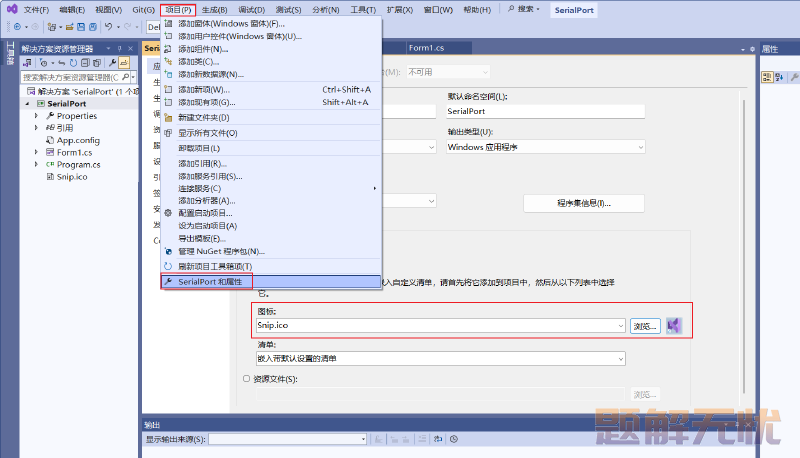Screen dimensions: 800x458
Task: Open the icon Snip.ico dropdown
Action: pyautogui.click(x=620, y=325)
